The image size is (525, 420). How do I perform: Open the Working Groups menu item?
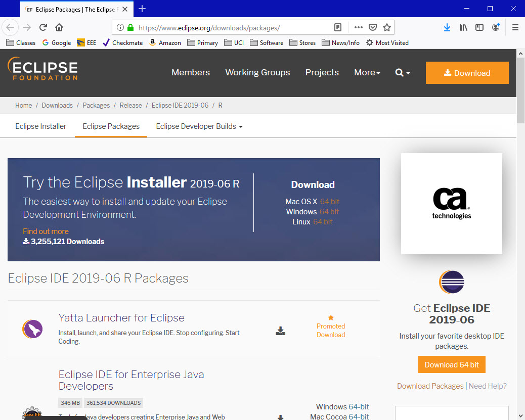pyautogui.click(x=257, y=73)
